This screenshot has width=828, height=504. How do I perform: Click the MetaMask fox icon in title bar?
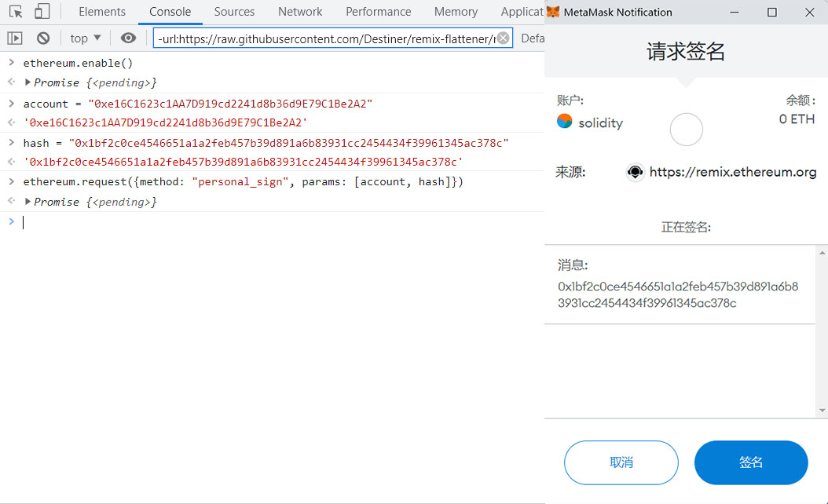(553, 12)
